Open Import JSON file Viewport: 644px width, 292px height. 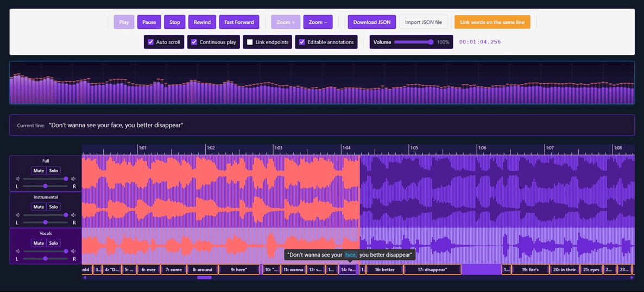(423, 22)
